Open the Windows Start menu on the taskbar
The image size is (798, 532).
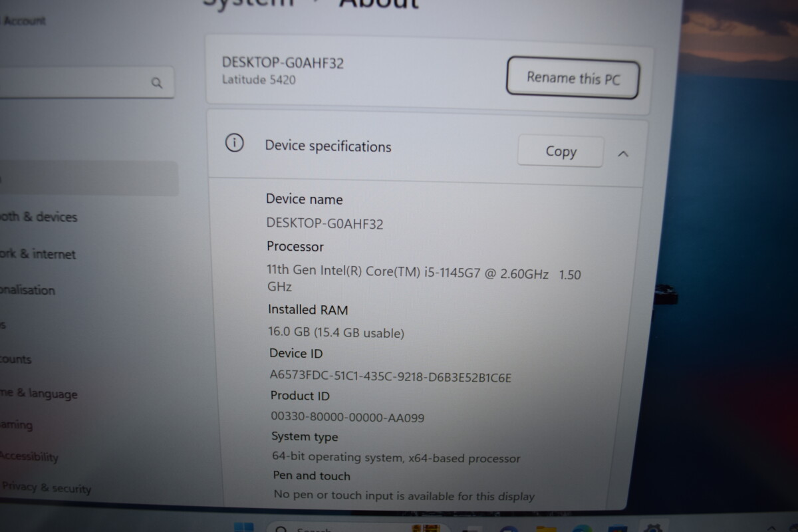(x=244, y=528)
